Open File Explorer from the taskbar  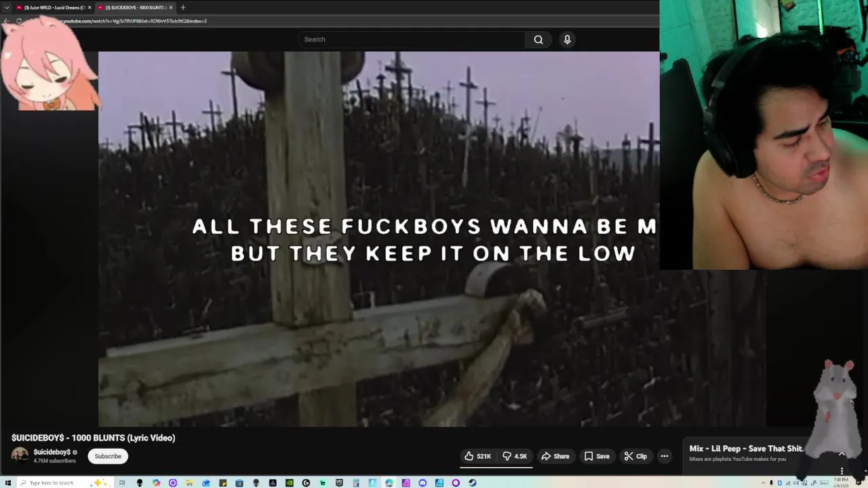(189, 483)
